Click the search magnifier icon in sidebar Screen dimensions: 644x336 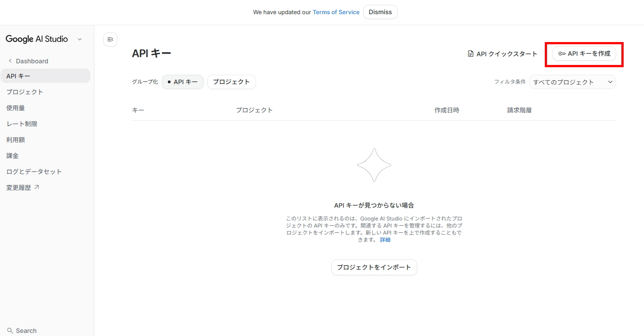(x=10, y=331)
